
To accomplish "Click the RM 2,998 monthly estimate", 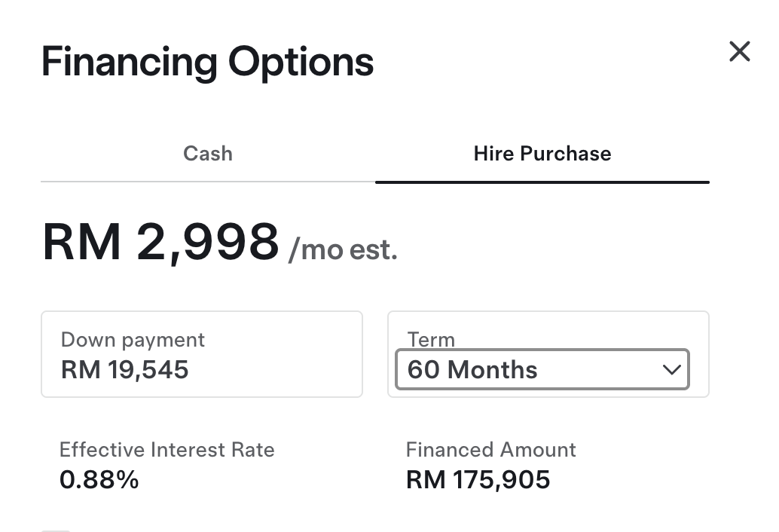I will pos(160,243).
